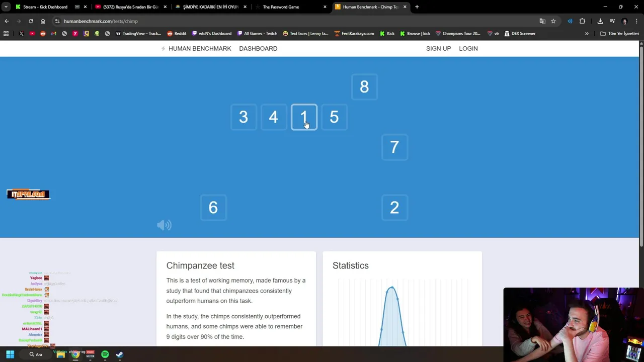644x362 pixels.
Task: Open the vlr bookmark
Action: (x=493, y=34)
